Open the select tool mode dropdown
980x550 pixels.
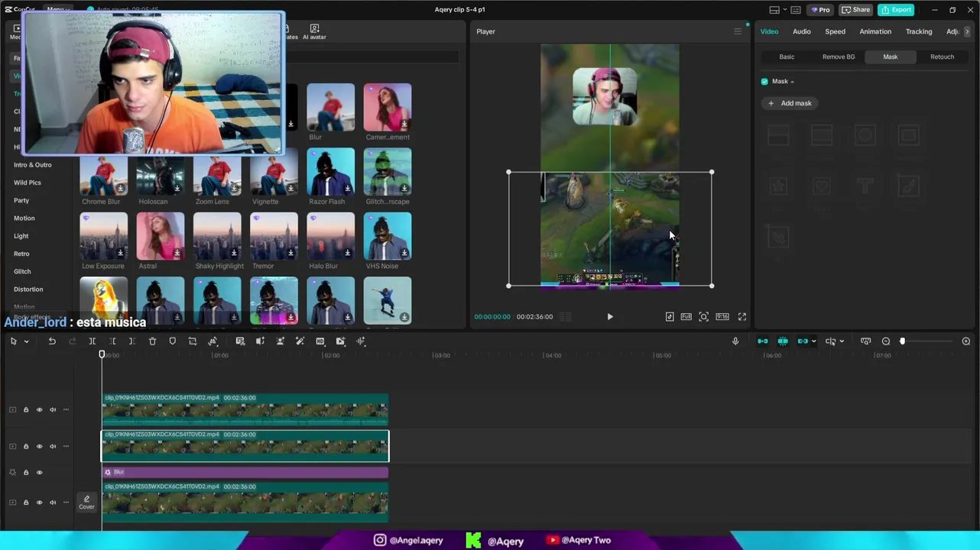pos(26,341)
